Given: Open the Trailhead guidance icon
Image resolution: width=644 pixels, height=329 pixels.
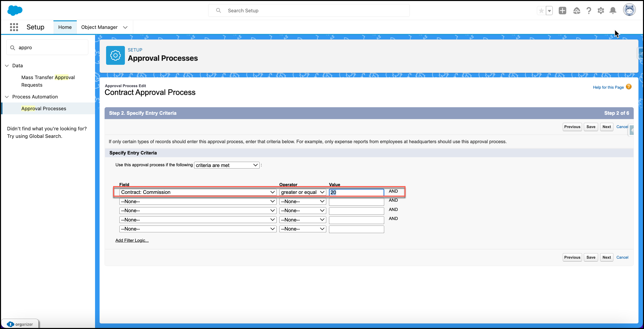Looking at the screenshot, I should (577, 11).
